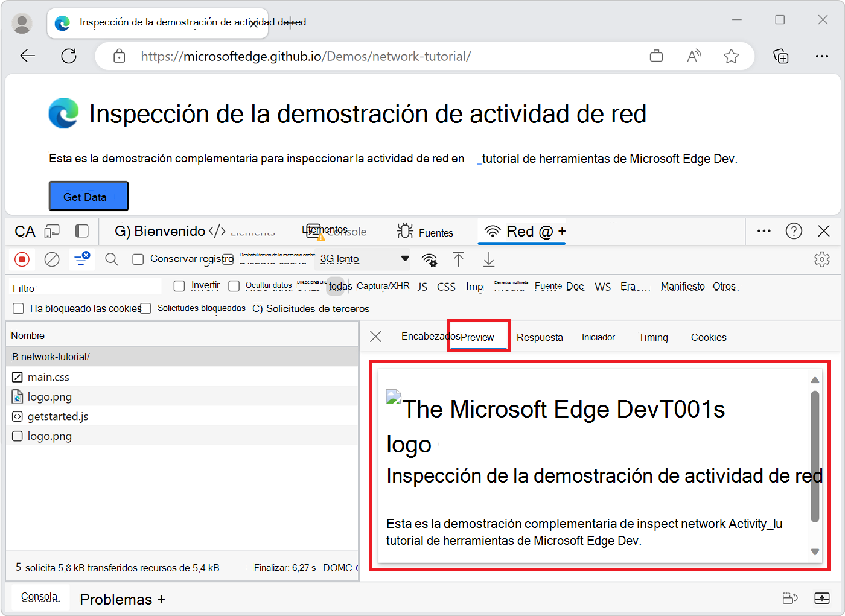This screenshot has height=616, width=845.
Task: Open the network conditions Wi-Fi icon
Action: point(429,260)
